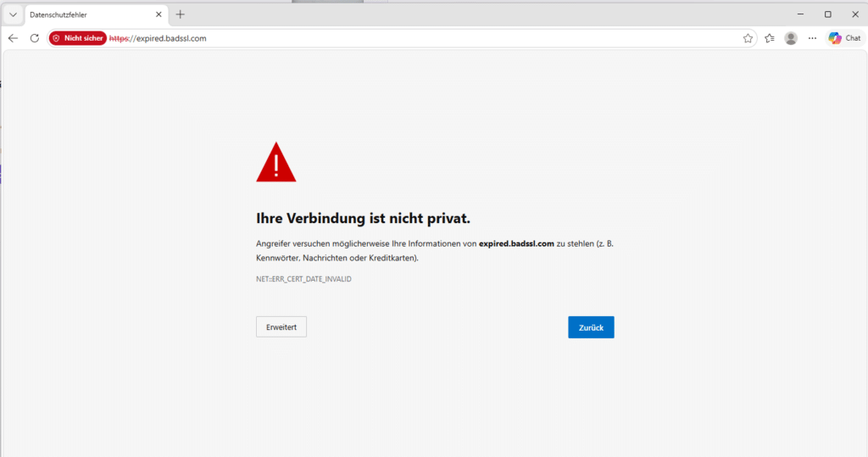Minimize the browser window

(x=800, y=14)
